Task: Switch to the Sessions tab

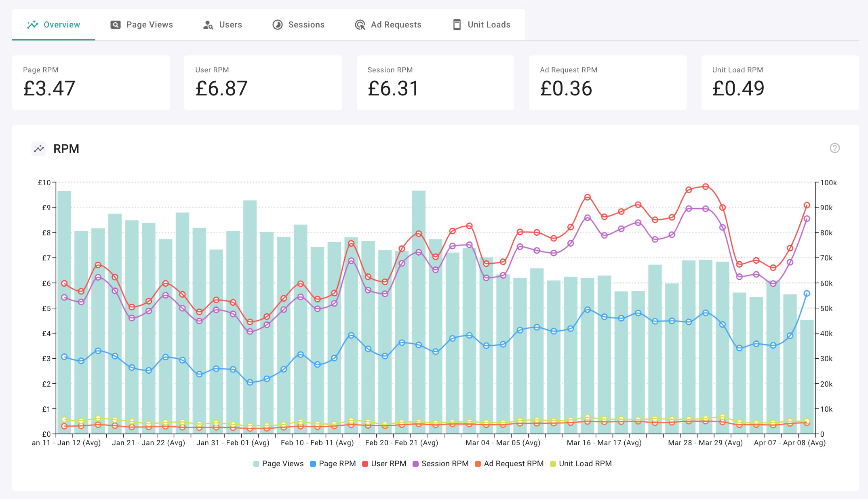Action: [299, 25]
